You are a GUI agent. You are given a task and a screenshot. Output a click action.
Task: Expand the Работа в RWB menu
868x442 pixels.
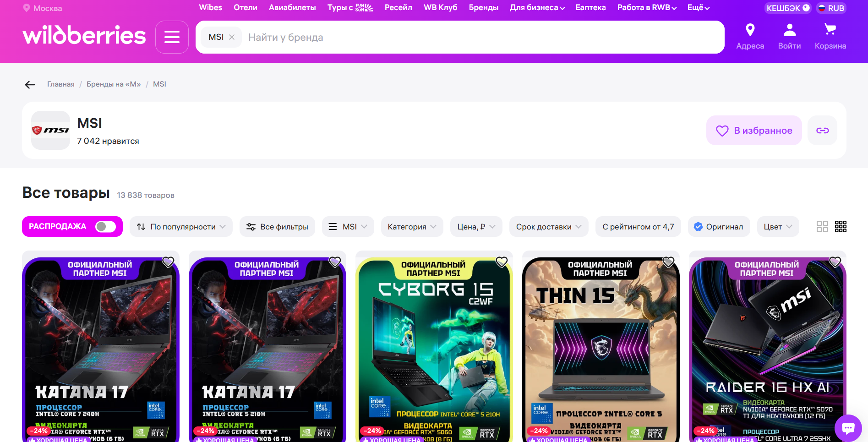coord(647,7)
